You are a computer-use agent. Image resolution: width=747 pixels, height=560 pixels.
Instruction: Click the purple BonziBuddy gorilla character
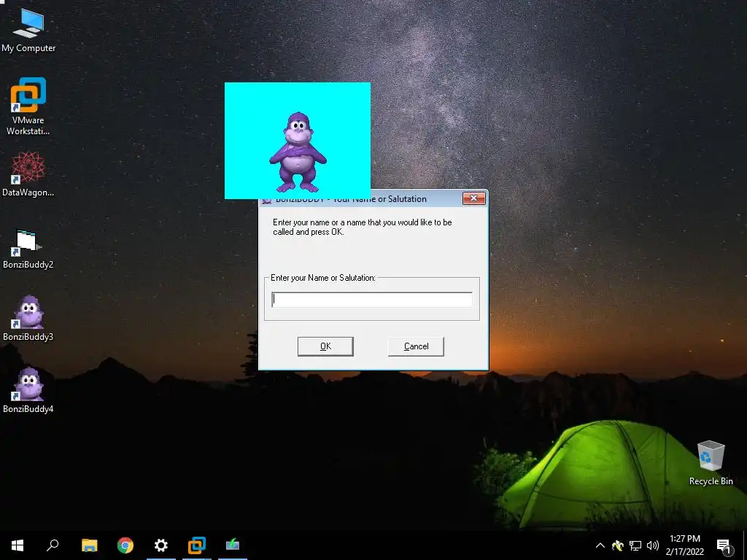pos(298,152)
